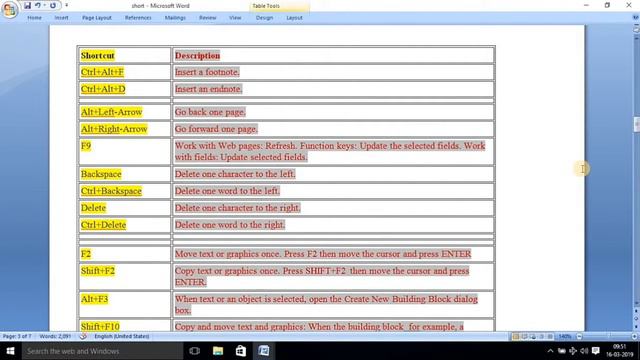The height and width of the screenshot is (360, 640).
Task: Click the Ribbon help icon at top right
Action: pos(636,18)
